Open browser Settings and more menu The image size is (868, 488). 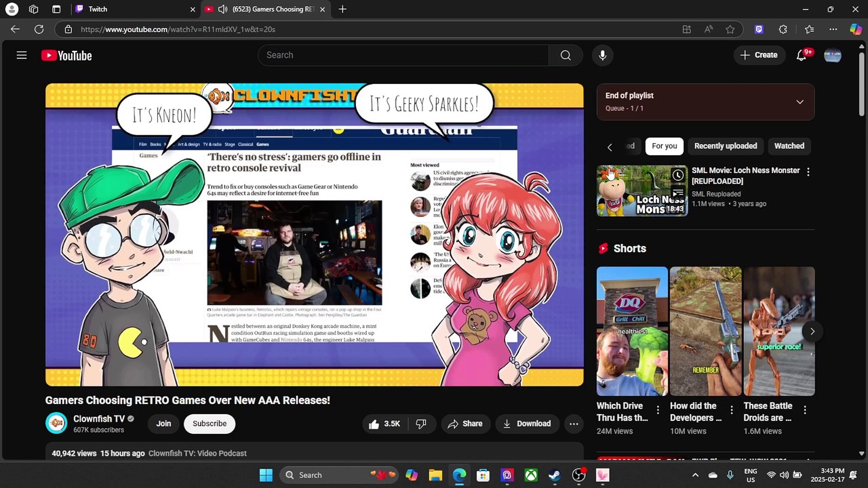tap(833, 29)
